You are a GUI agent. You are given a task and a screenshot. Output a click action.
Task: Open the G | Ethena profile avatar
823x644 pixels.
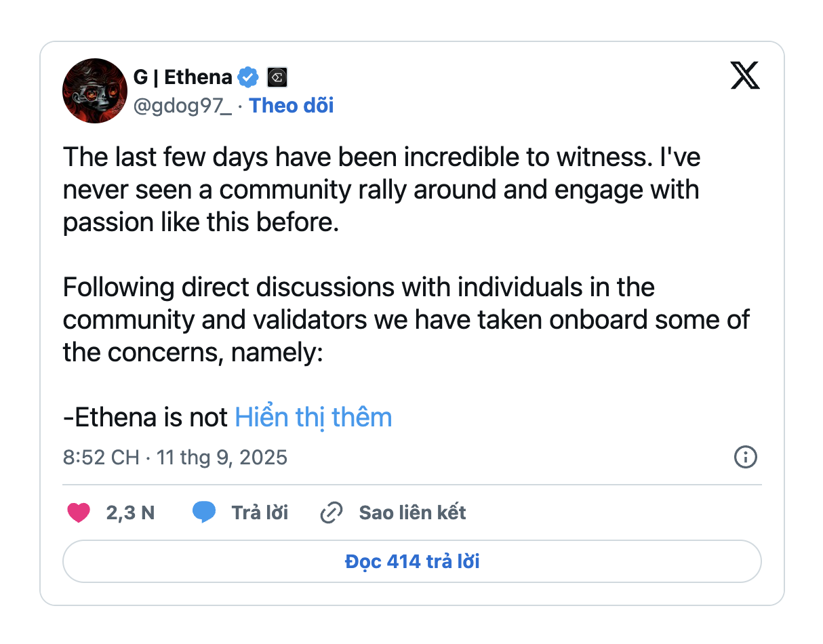(95, 91)
